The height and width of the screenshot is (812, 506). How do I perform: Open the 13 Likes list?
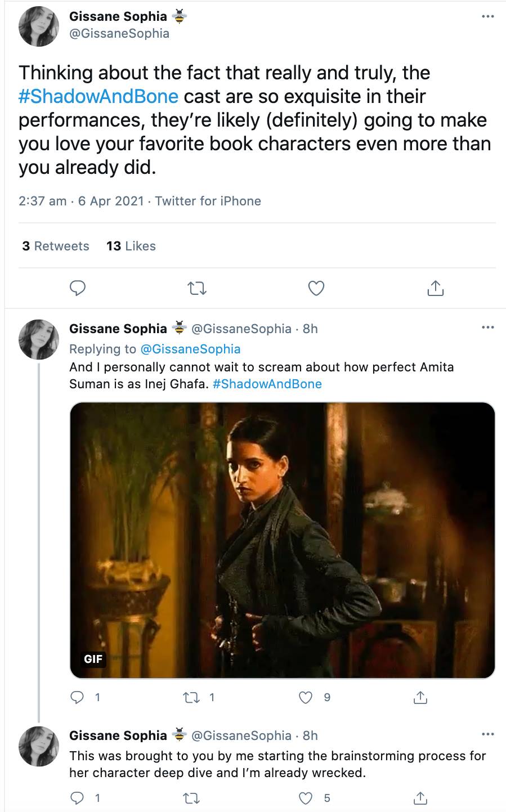click(130, 246)
